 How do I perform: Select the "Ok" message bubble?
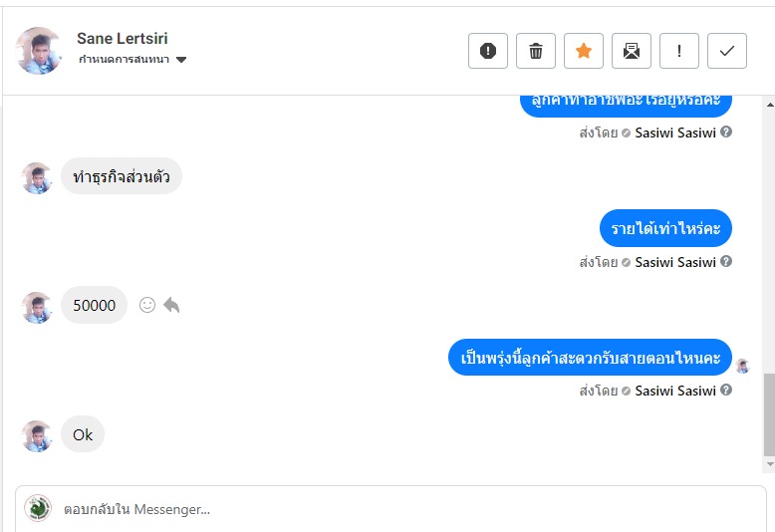[83, 434]
